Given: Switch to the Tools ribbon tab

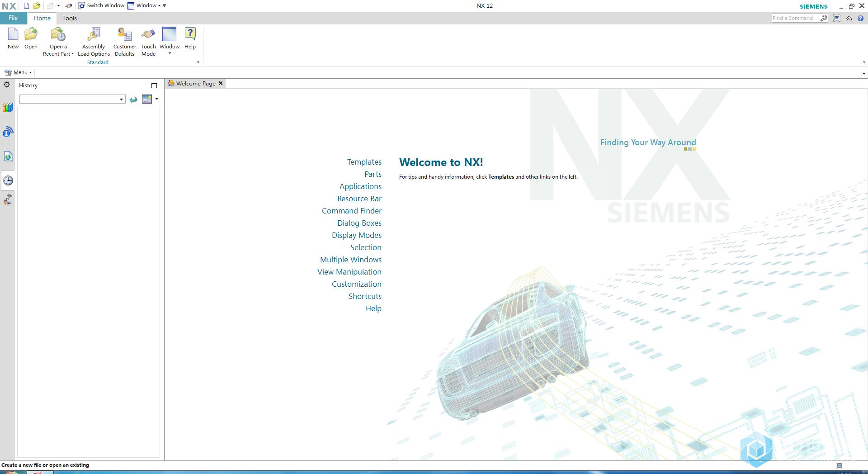Looking at the screenshot, I should click(70, 18).
